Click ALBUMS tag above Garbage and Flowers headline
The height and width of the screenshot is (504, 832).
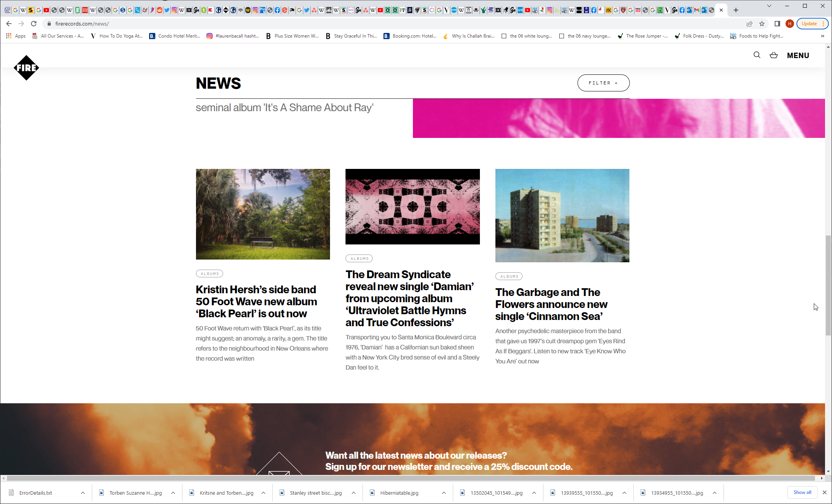[x=509, y=276]
